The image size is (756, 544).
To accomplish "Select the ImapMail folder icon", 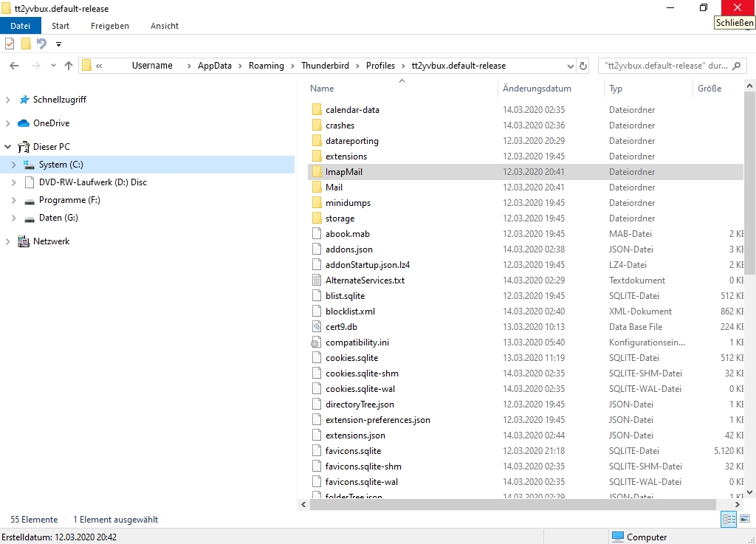I will tap(317, 171).
